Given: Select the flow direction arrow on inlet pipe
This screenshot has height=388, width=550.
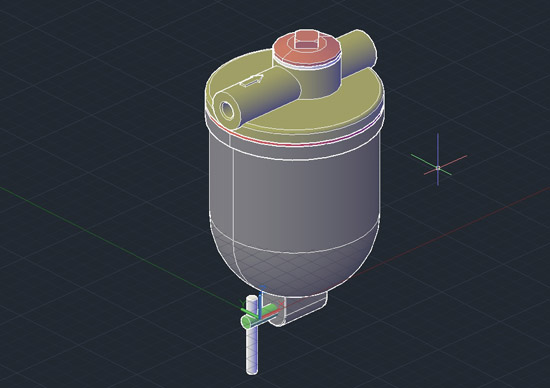Looking at the screenshot, I should click(251, 81).
